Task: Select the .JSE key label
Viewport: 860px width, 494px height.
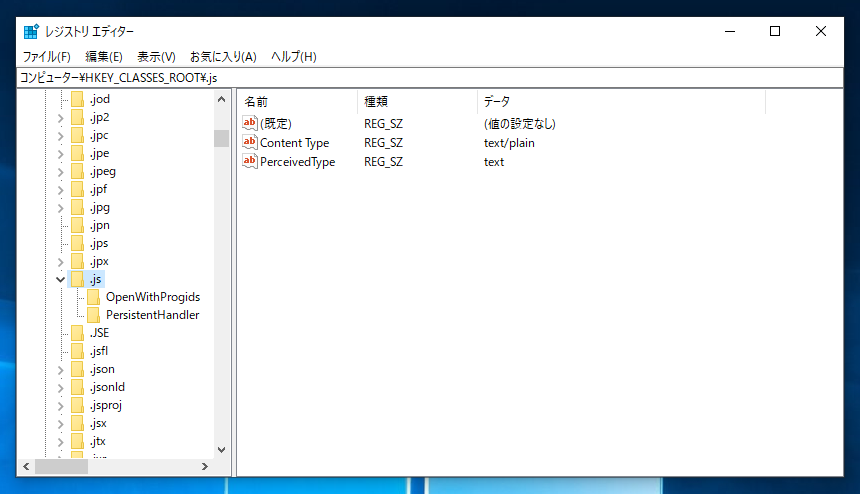Action: 99,333
